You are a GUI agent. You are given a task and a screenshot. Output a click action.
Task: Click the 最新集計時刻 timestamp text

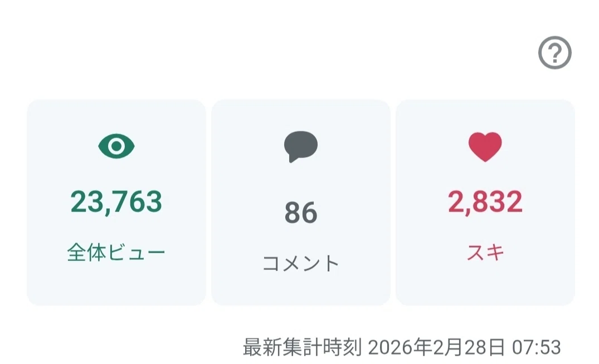(x=402, y=347)
